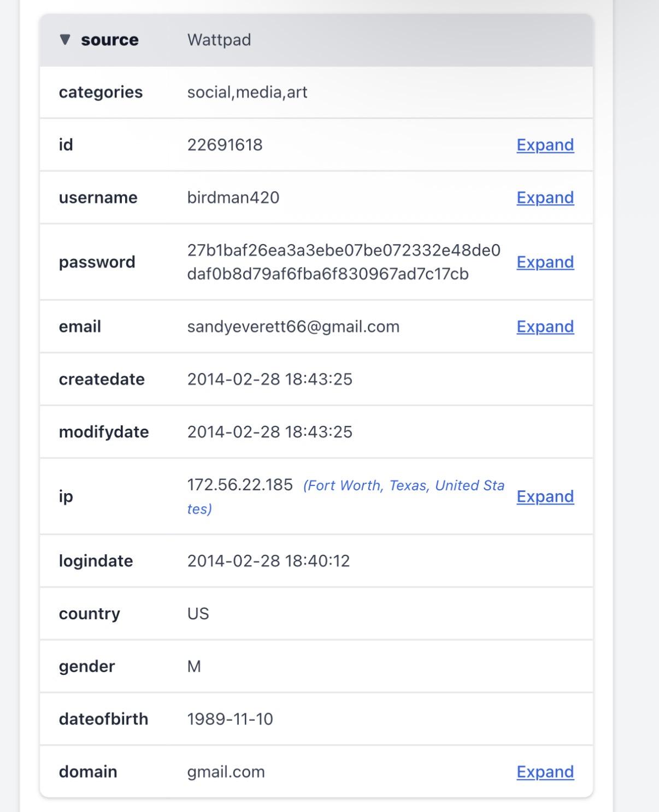Click the id value 22691618

click(x=225, y=145)
